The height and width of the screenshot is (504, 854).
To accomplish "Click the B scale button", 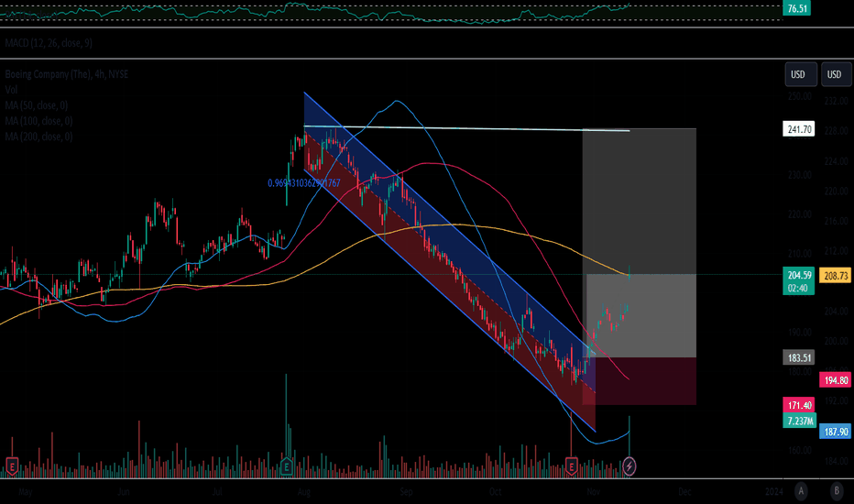I will click(838, 491).
